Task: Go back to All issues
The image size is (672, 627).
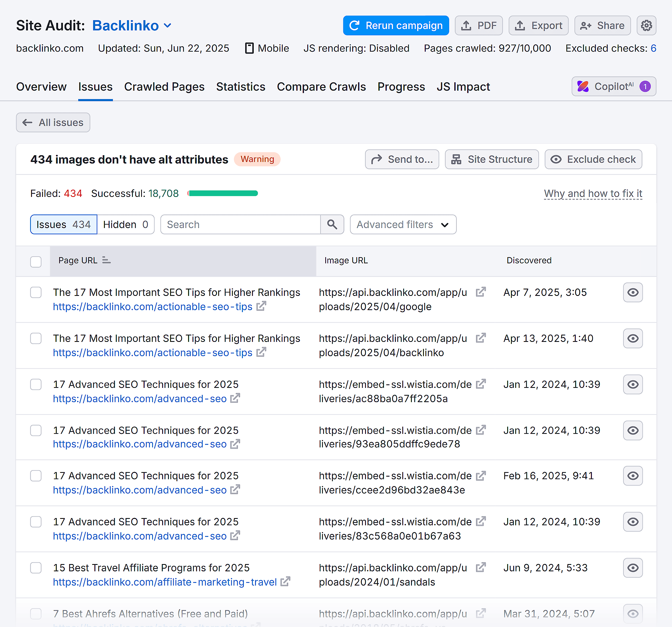Action: (53, 122)
